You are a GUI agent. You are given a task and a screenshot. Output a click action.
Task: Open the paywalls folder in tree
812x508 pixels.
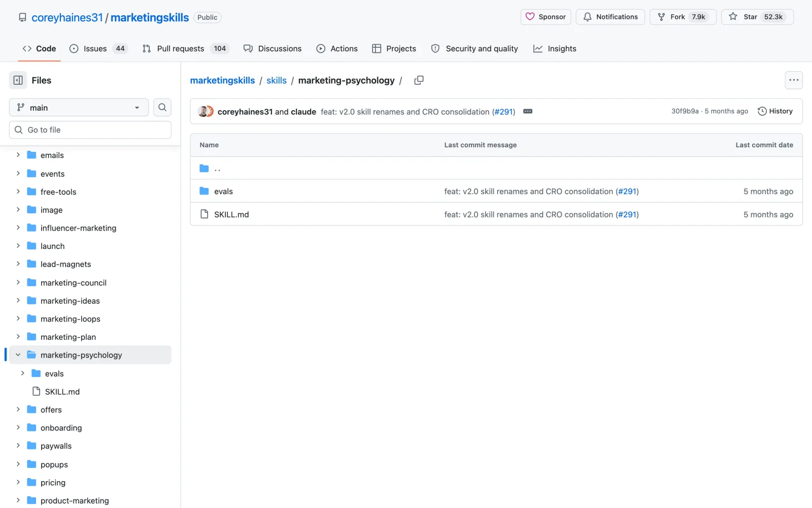point(56,446)
